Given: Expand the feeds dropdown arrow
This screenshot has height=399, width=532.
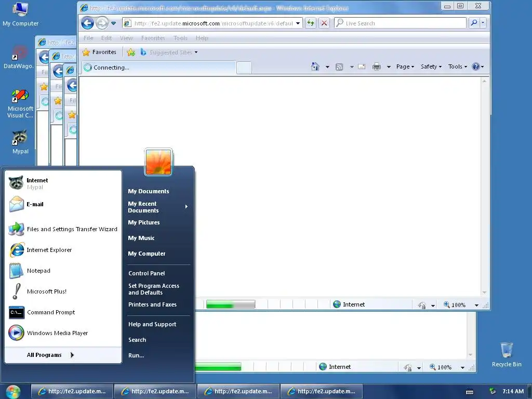Looking at the screenshot, I should tap(352, 67).
